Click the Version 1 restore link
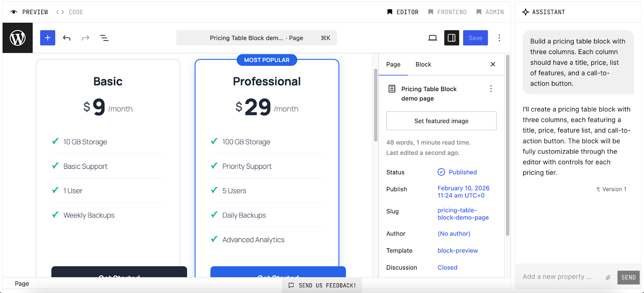 click(x=611, y=189)
